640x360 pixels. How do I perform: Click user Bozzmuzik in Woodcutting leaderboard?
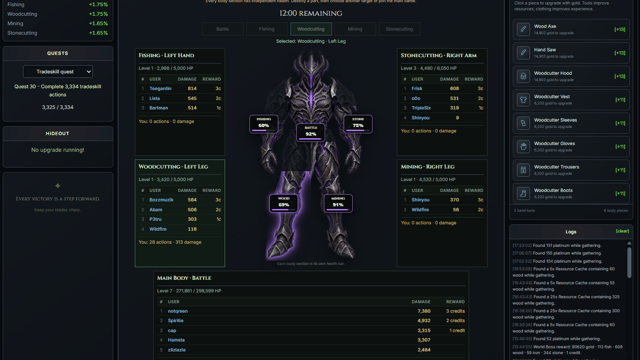(x=161, y=200)
